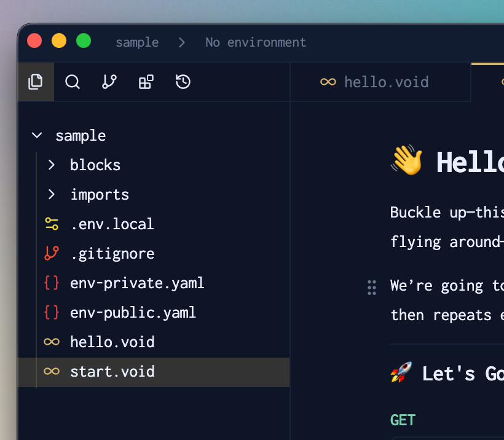
Task: Maximize the window with the green button
Action: pyautogui.click(x=84, y=41)
